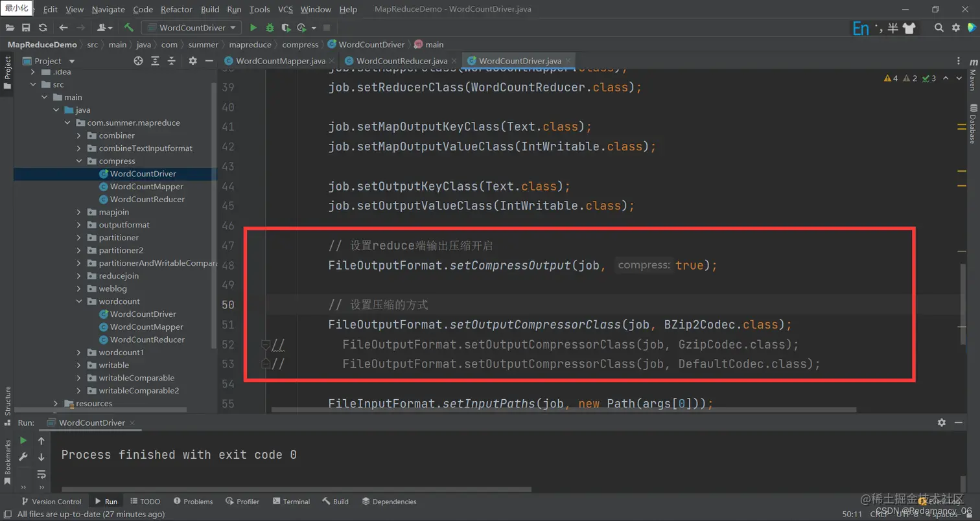Viewport: 980px width, 521px height.
Task: Navigate back with the left arrow icon
Action: pos(63,28)
